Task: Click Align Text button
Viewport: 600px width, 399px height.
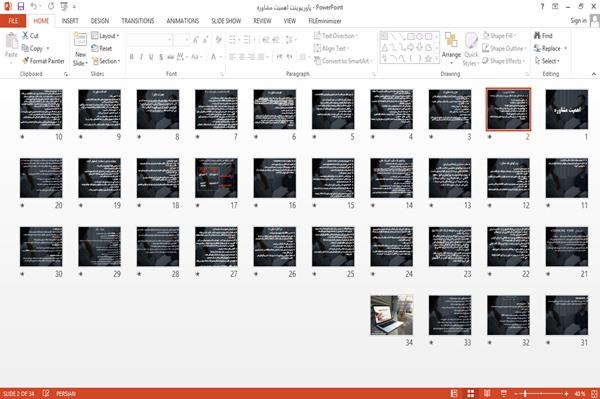Action: pos(331,48)
